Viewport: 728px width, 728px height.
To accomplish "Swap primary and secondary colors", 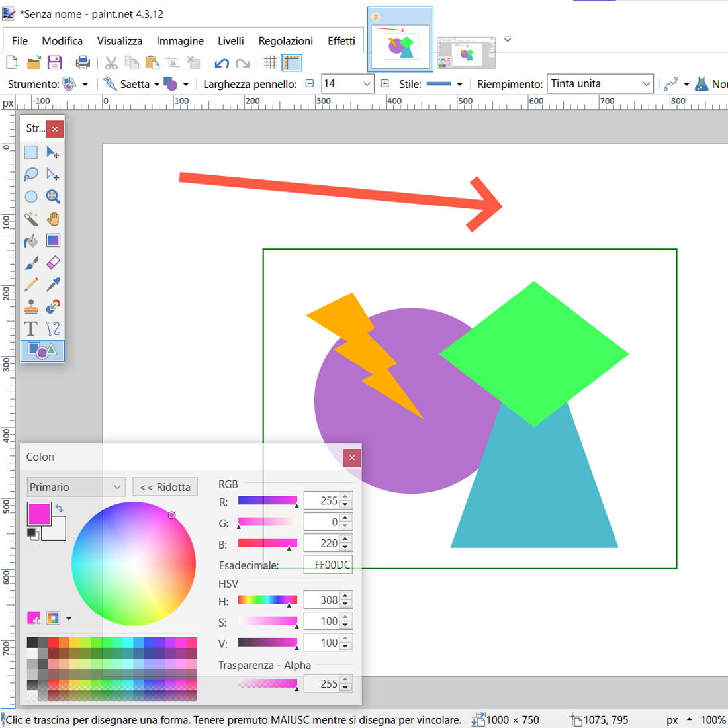I will [x=60, y=508].
